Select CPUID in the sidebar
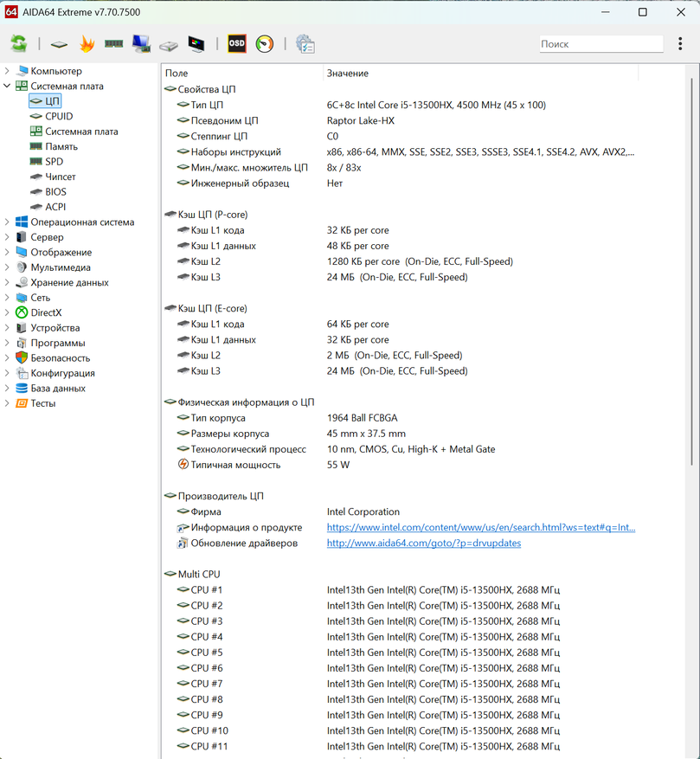 click(x=59, y=116)
